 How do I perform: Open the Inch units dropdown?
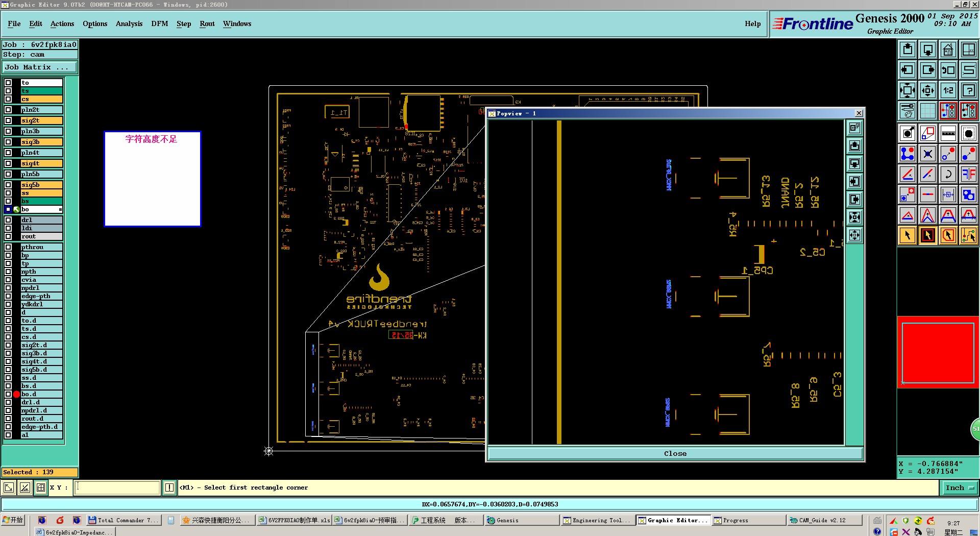[960, 488]
